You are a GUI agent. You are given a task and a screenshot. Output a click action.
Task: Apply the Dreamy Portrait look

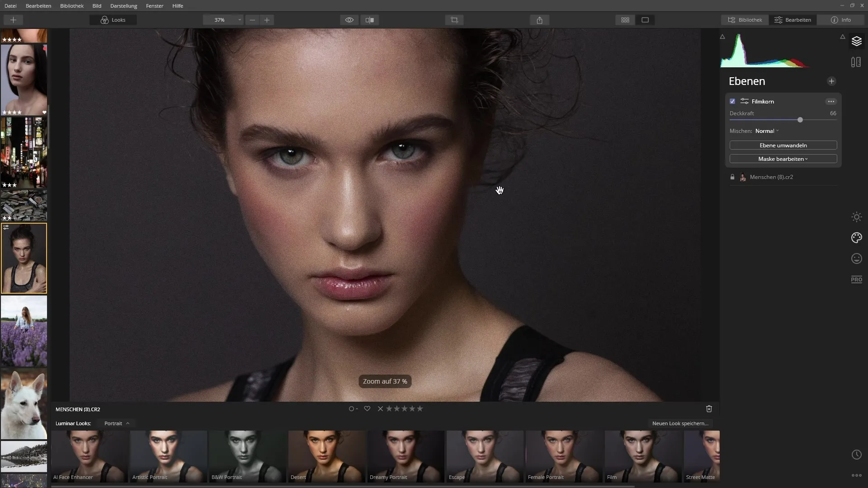click(406, 456)
